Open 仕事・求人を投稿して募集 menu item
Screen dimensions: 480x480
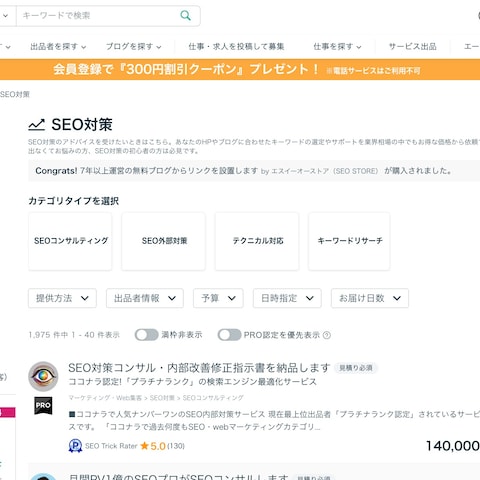236,47
